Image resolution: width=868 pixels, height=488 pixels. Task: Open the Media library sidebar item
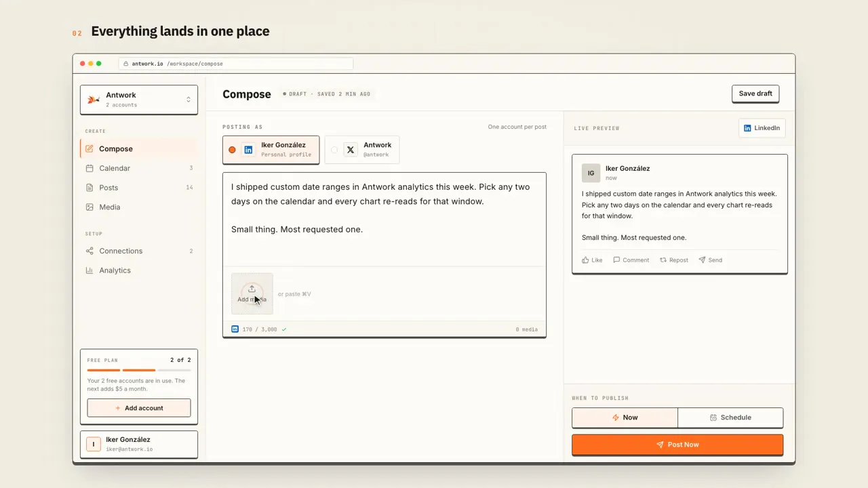tap(138, 207)
